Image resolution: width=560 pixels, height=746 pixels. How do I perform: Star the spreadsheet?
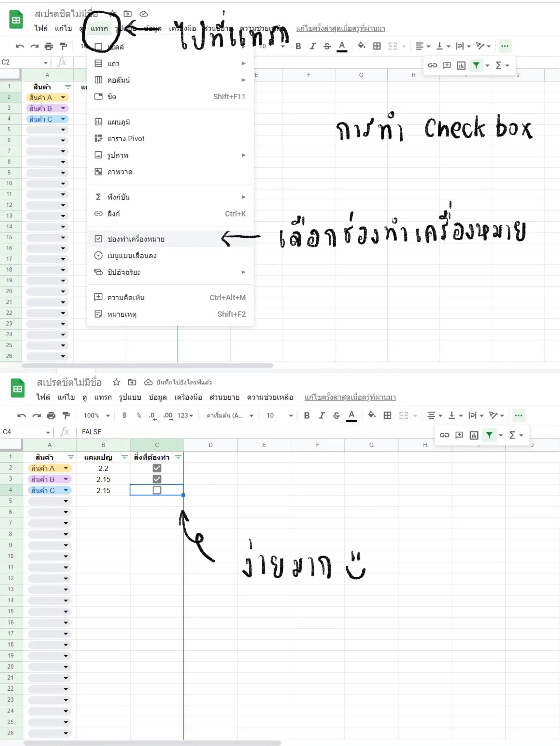click(116, 382)
